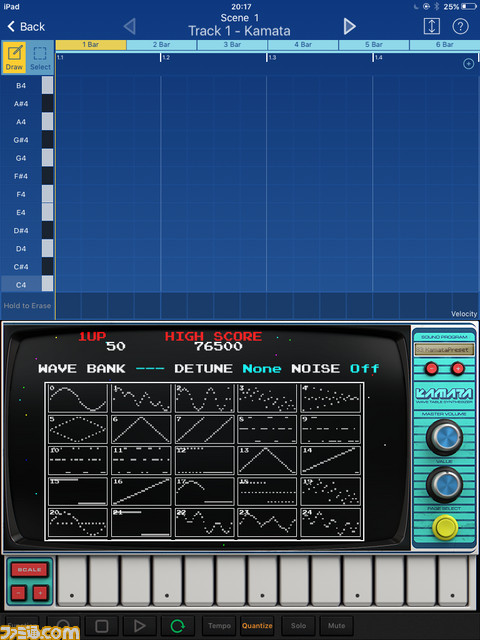This screenshot has width=480, height=640.
Task: Open the help question mark icon
Action: click(460, 27)
